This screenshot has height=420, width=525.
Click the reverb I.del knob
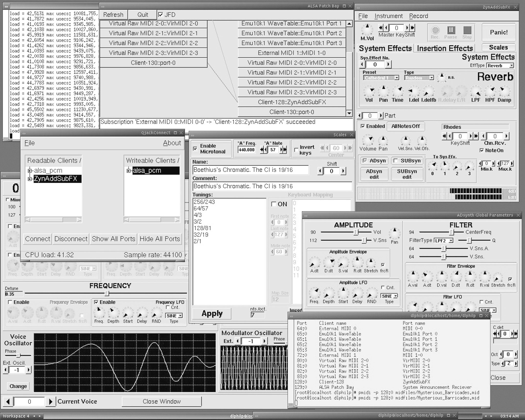pos(414,91)
